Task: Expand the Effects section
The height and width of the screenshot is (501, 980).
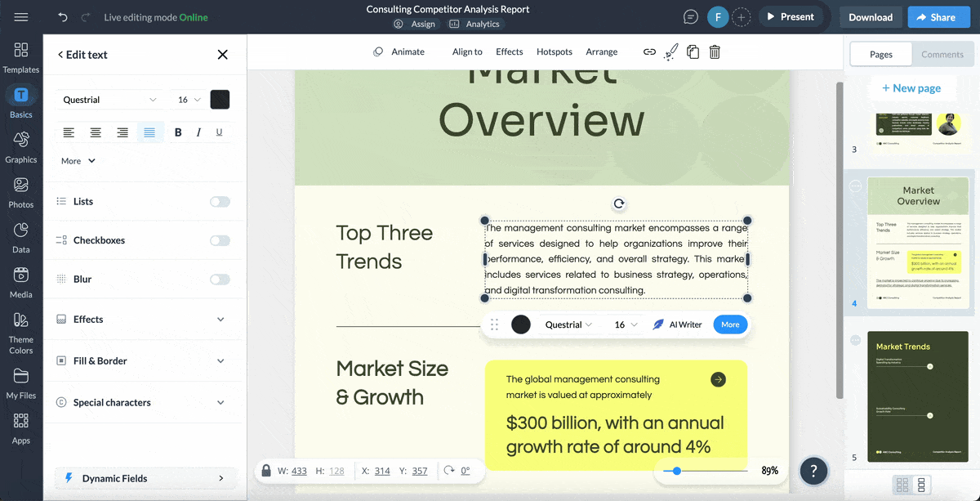Action: [x=144, y=319]
